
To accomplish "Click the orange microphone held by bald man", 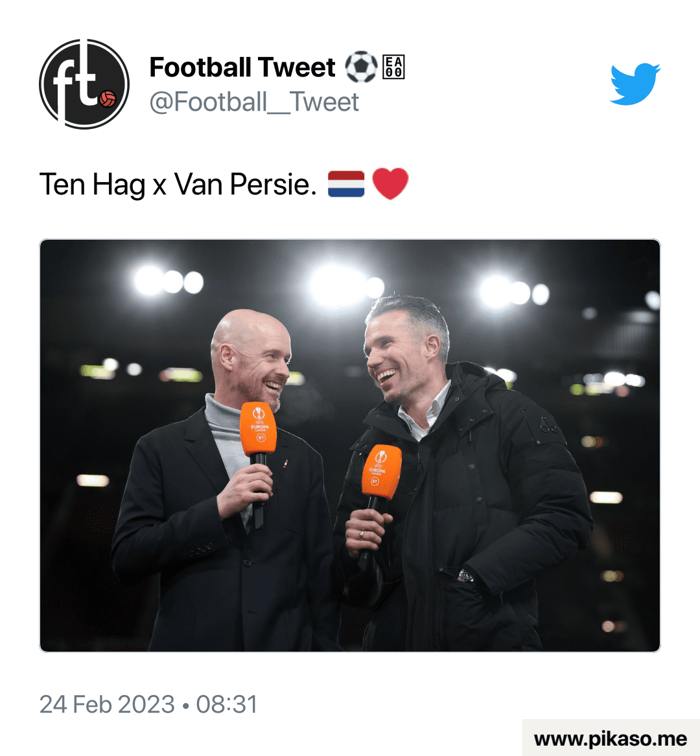I will [258, 429].
